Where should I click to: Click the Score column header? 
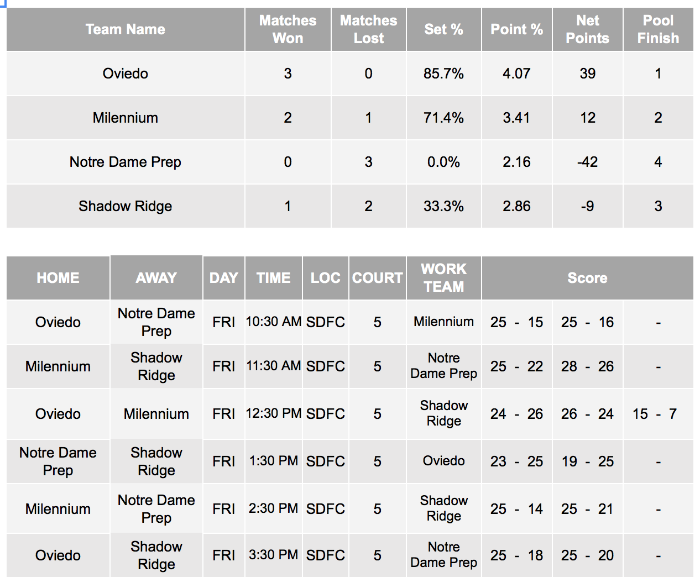(x=587, y=278)
